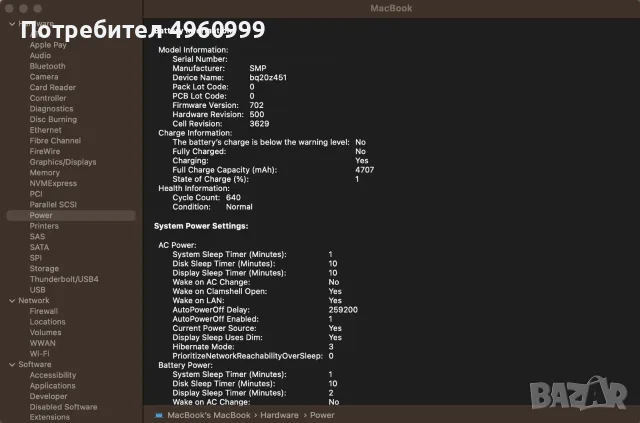640x423 pixels.
Task: Select SAS in the sidebar
Action: 37,236
